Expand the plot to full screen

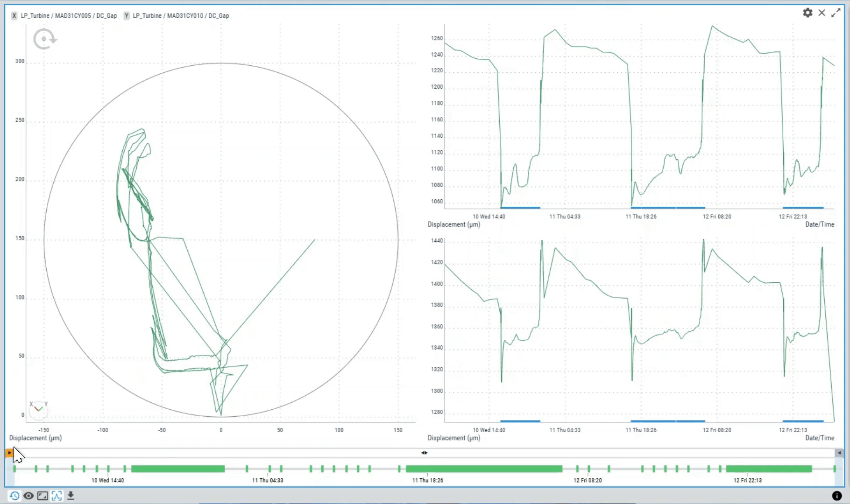(x=836, y=13)
